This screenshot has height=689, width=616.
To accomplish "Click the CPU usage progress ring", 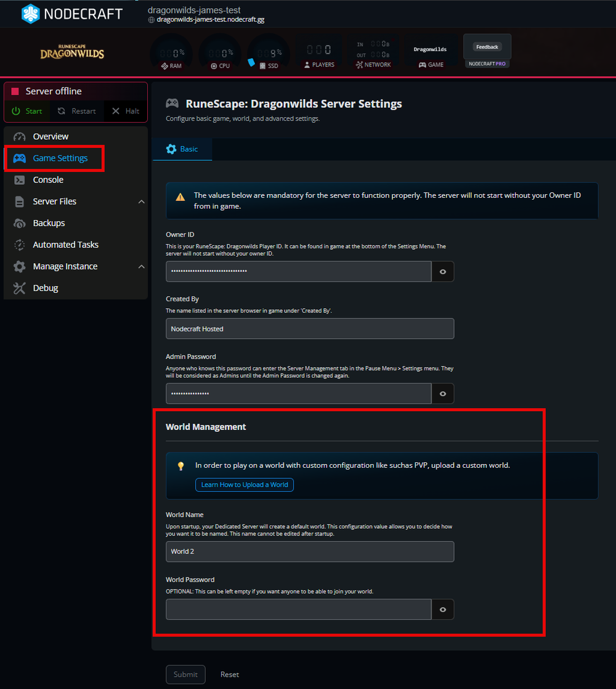I will click(219, 52).
